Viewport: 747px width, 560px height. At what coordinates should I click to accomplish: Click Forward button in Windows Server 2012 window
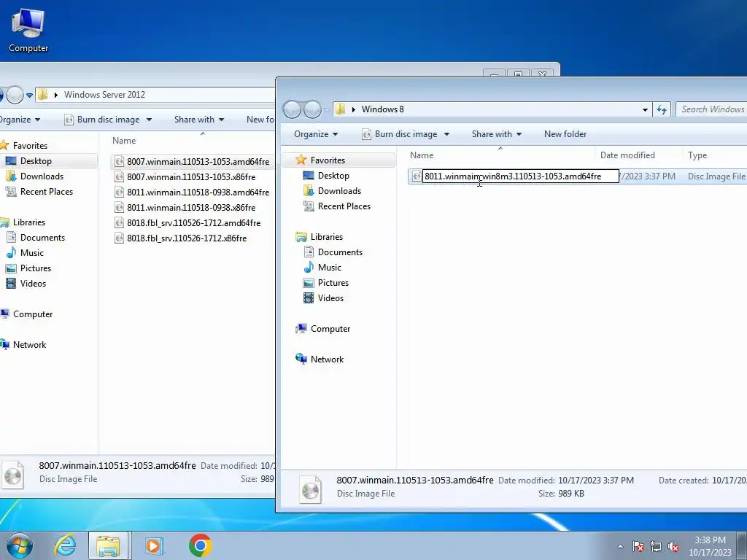coord(15,95)
